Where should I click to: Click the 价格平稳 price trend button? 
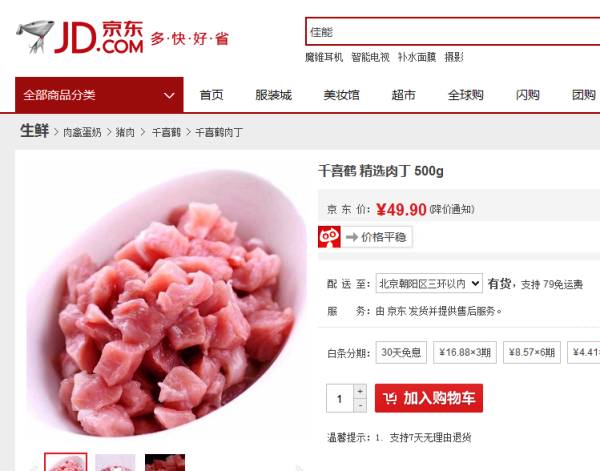pos(377,237)
